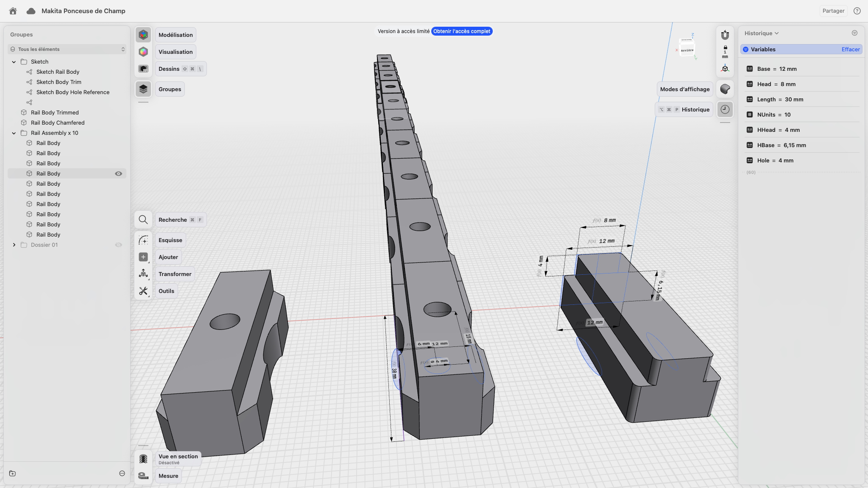This screenshot has width=868, height=488.
Task: Select Rail Body Chamfered item
Action: (58, 123)
